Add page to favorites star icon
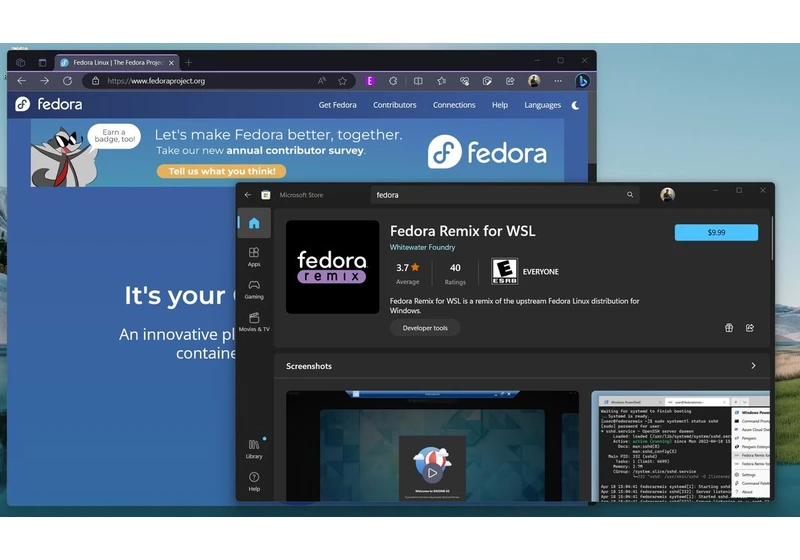The height and width of the screenshot is (560, 800). click(x=342, y=81)
